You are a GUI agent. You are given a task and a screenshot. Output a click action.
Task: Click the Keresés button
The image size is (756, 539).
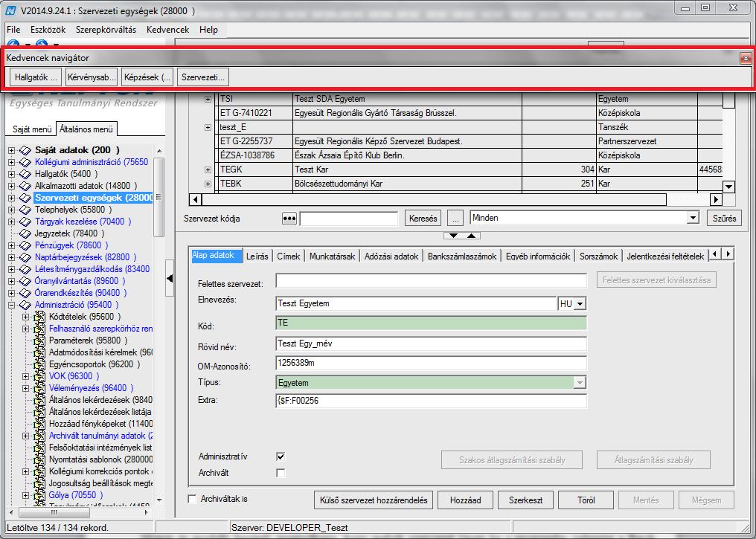(x=423, y=218)
